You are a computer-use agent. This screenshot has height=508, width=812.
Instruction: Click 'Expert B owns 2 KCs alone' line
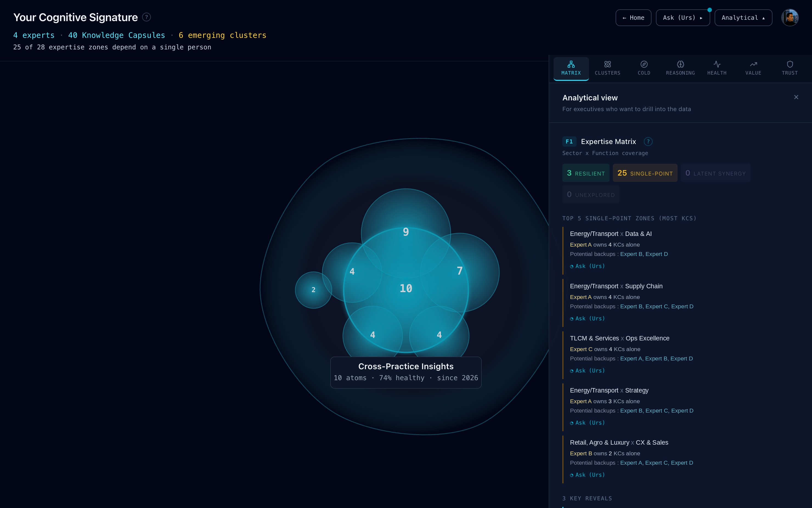pyautogui.click(x=605, y=453)
